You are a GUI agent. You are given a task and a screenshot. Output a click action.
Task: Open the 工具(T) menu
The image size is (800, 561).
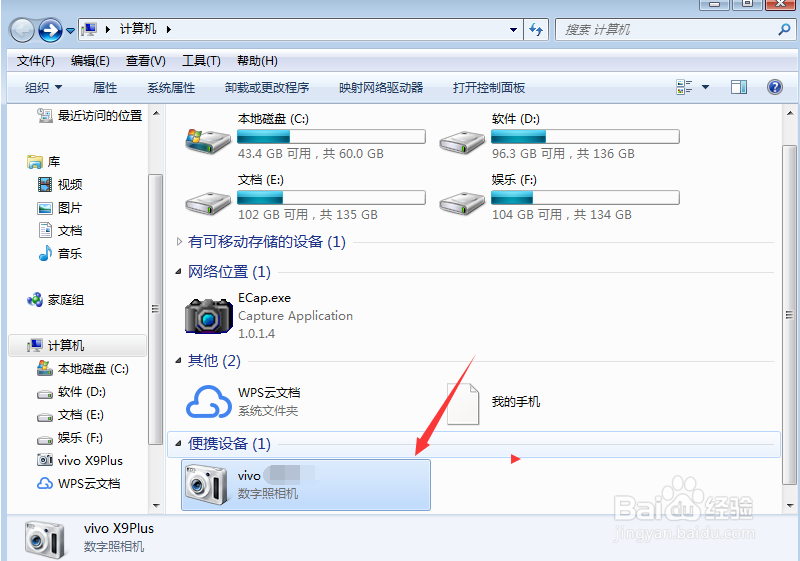pos(202,61)
